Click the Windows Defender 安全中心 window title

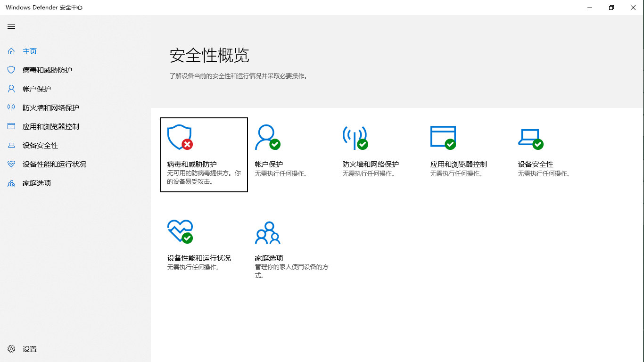44,8
